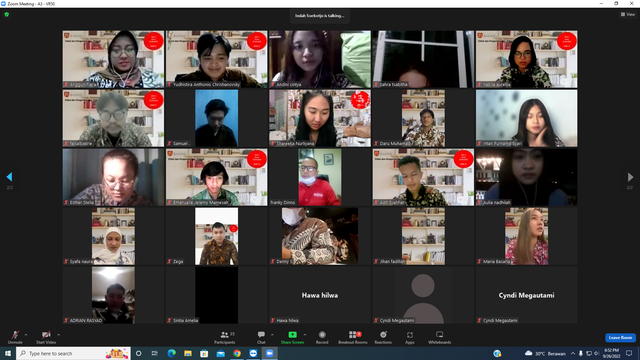Open network settings tray icon
The height and width of the screenshot is (360, 640).
pos(589,353)
